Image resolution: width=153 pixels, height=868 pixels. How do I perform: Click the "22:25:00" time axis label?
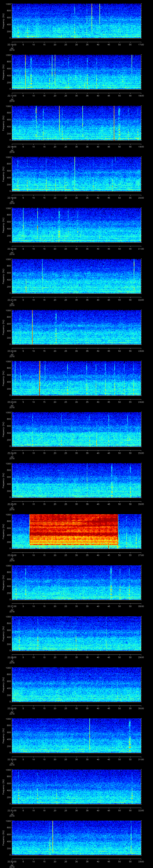pyautogui.click(x=12, y=504)
